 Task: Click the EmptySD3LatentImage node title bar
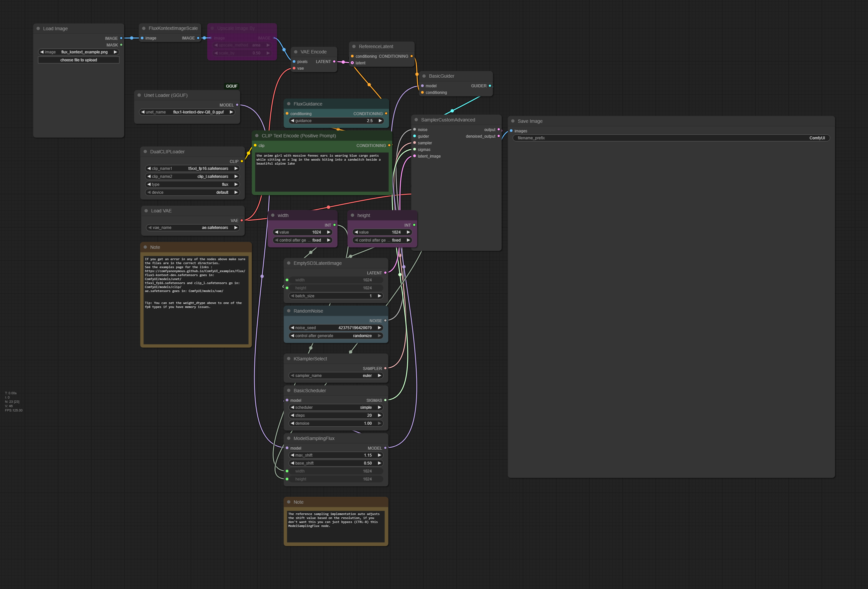coord(317,263)
